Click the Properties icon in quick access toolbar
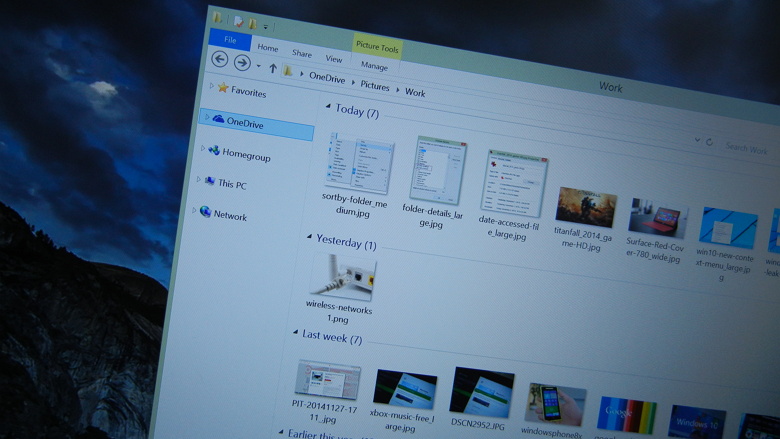The width and height of the screenshot is (780, 439). pos(237,20)
